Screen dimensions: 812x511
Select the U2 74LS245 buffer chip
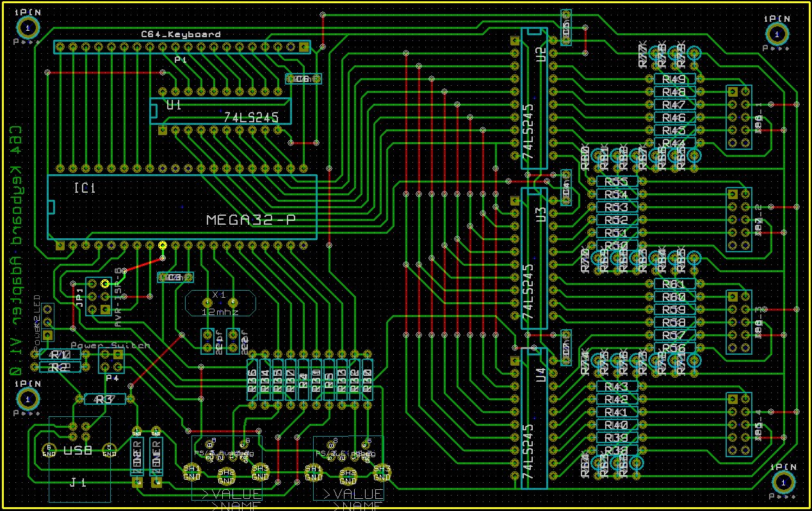[534, 98]
